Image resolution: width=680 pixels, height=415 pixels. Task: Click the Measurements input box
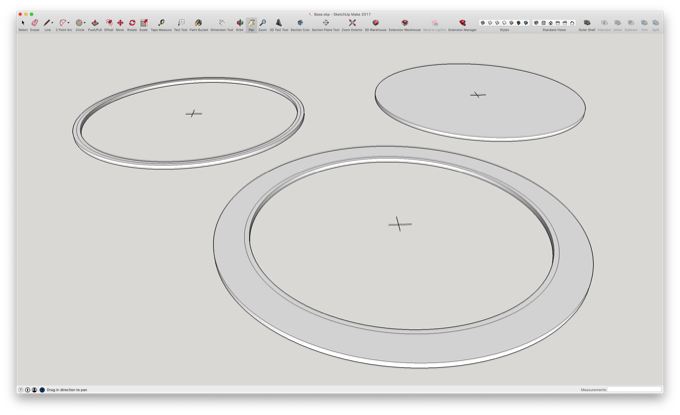pyautogui.click(x=634, y=389)
